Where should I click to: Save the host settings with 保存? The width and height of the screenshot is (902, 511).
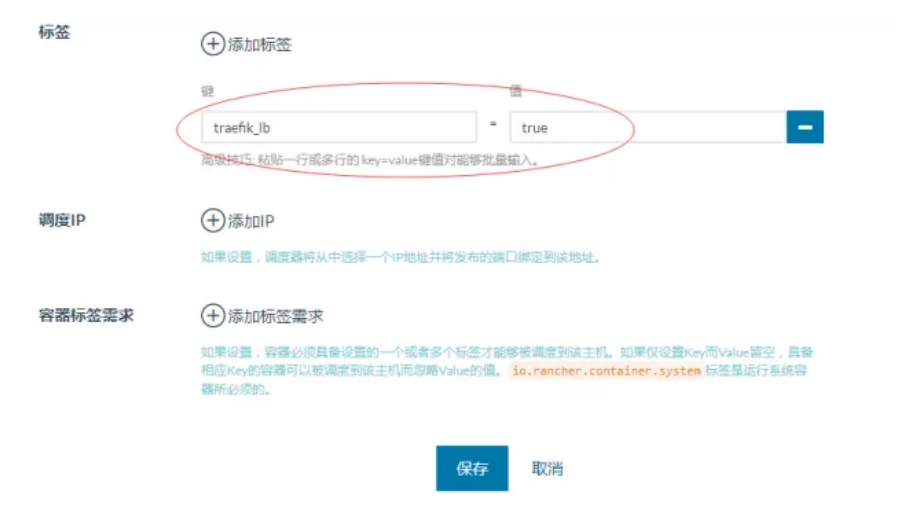pos(472,468)
